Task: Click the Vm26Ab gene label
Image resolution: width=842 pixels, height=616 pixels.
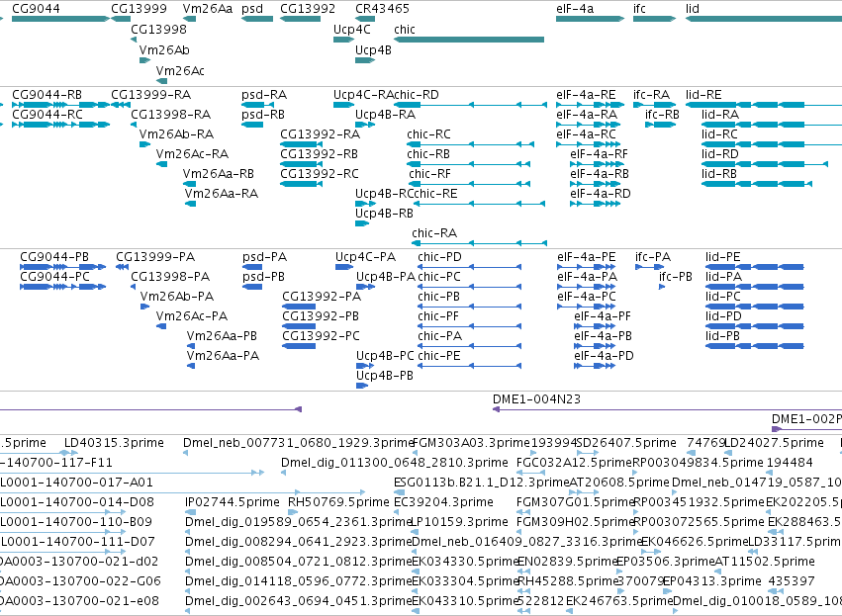Action: coord(164,49)
